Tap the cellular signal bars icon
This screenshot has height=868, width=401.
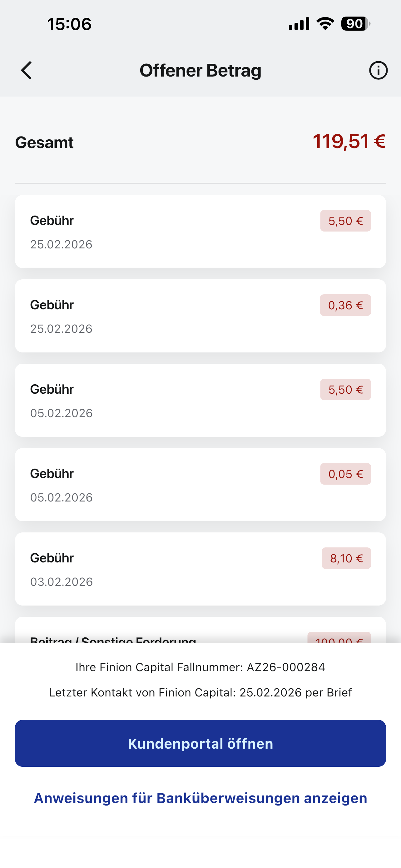pos(299,24)
